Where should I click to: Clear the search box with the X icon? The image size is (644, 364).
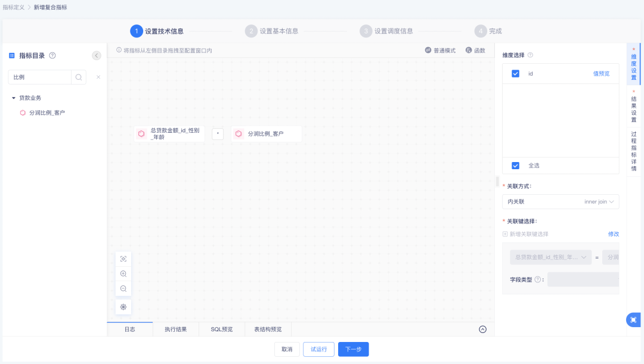pyautogui.click(x=98, y=77)
